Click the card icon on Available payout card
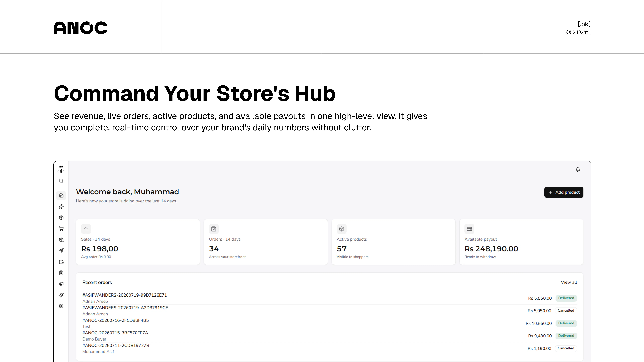Screen dimensions: 644x362 point(469,229)
